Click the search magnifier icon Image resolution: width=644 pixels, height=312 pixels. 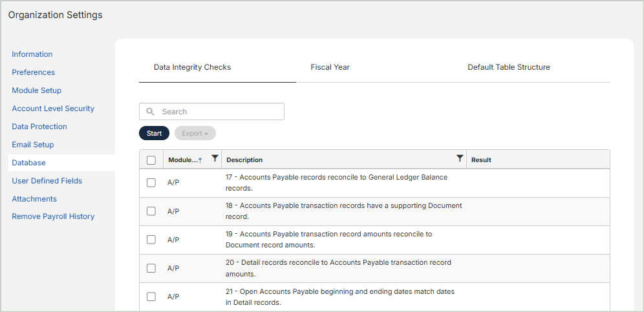coord(151,112)
